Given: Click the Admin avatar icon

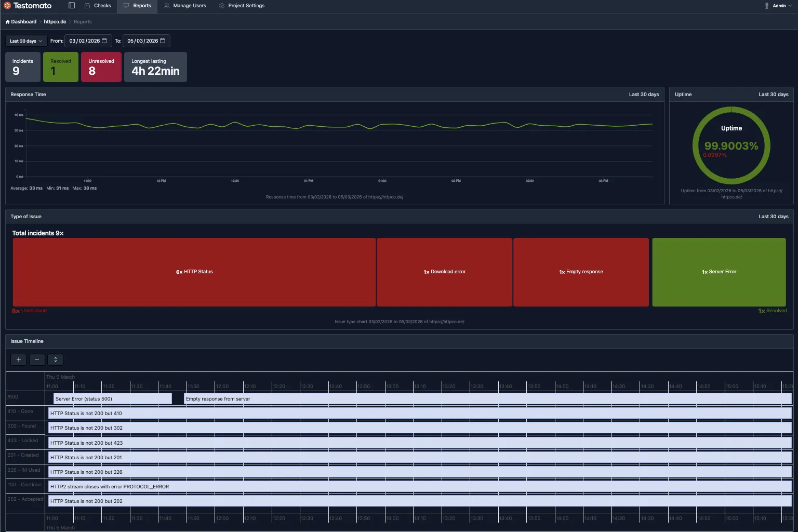Looking at the screenshot, I should click(x=766, y=5).
